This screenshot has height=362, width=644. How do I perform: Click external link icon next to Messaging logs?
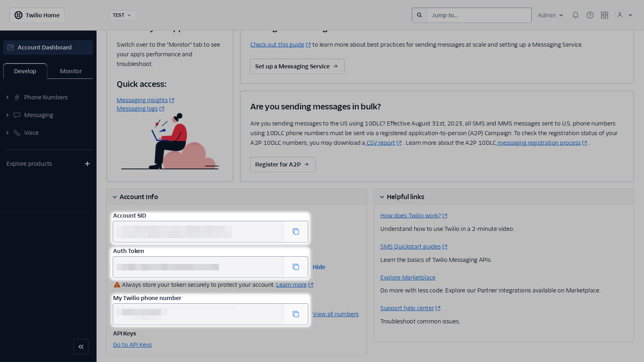162,109
